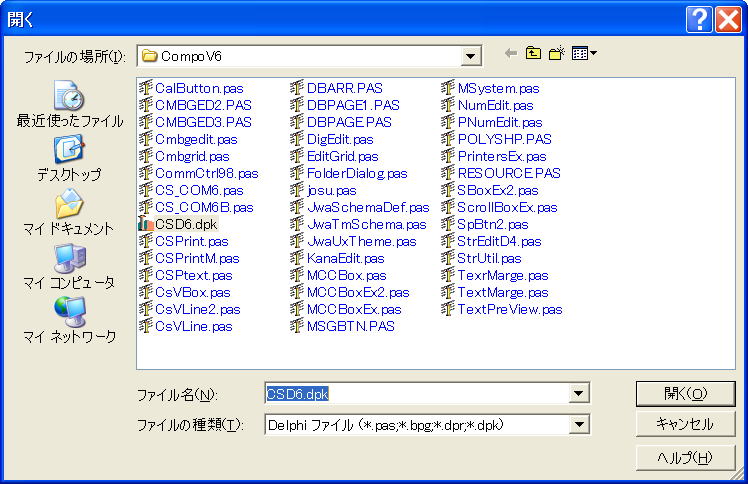Open 最近使ったファイル in the places bar

coord(70,104)
